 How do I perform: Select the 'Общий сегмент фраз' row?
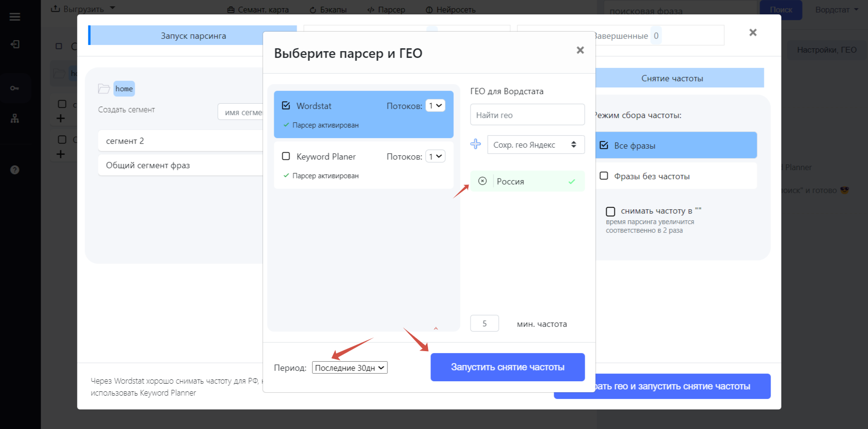click(x=181, y=165)
